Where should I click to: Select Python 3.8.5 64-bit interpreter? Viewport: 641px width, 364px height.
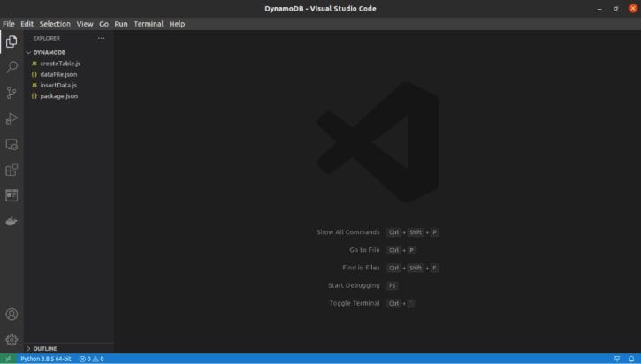coord(46,359)
